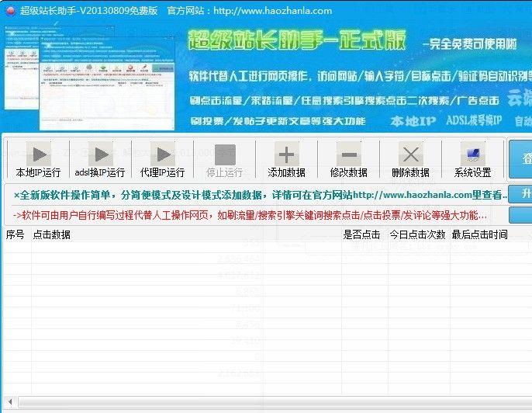Click the red notice about 软件可由用户自行编写
The height and width of the screenshot is (413, 532).
pyautogui.click(x=250, y=215)
